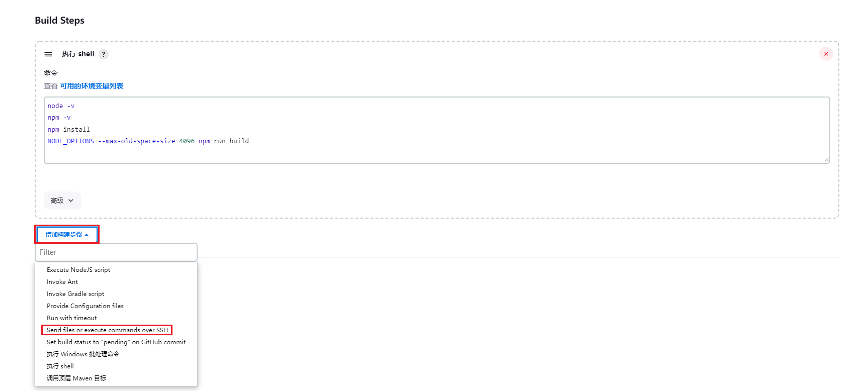Open the 可用的环境变量列表 link
This screenshot has width=868, height=391.
(92, 86)
